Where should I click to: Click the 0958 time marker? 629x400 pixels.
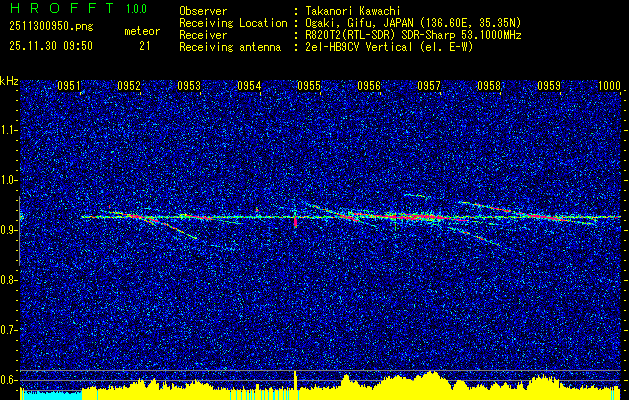[x=489, y=85]
